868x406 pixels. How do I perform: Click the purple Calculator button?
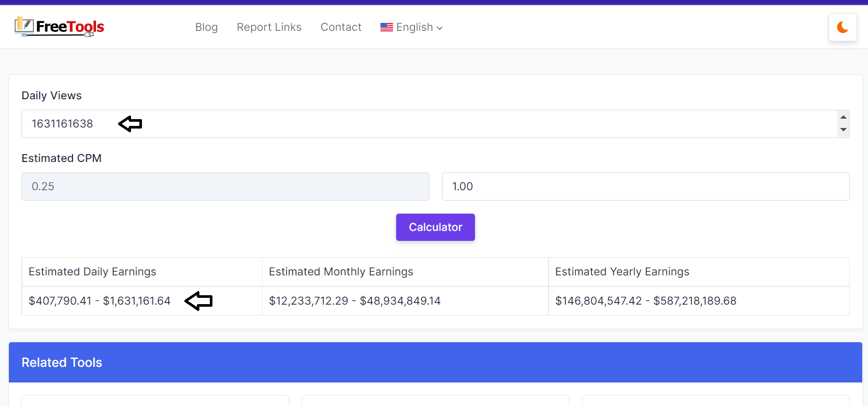[x=435, y=227]
